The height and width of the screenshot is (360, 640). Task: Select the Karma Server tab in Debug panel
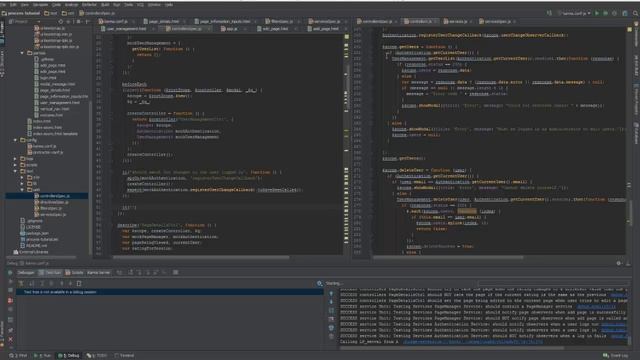(98, 272)
